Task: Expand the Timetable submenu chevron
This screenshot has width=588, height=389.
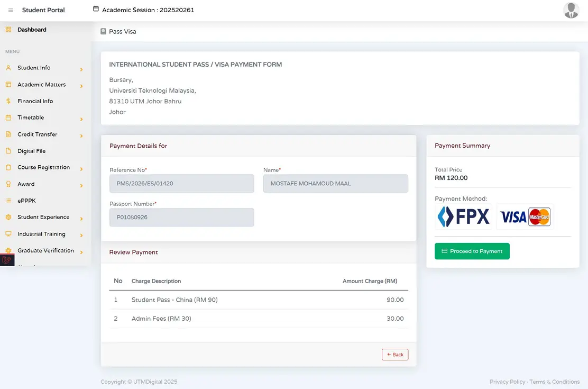Action: 81,120
